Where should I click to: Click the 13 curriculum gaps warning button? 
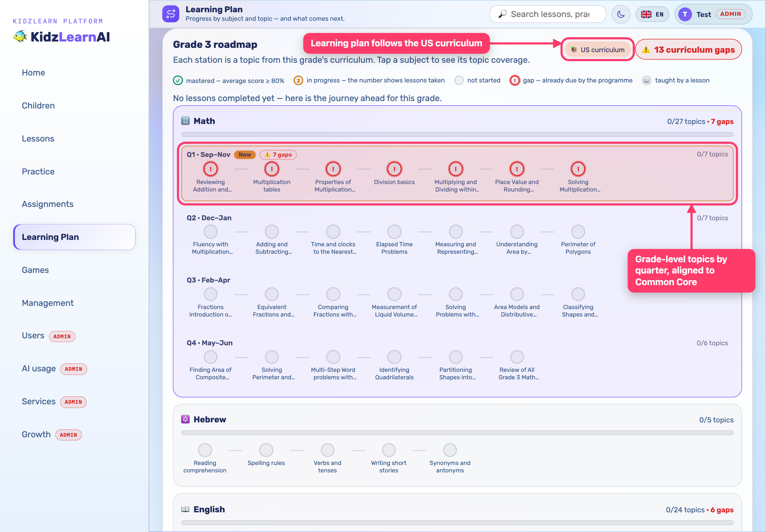(688, 50)
